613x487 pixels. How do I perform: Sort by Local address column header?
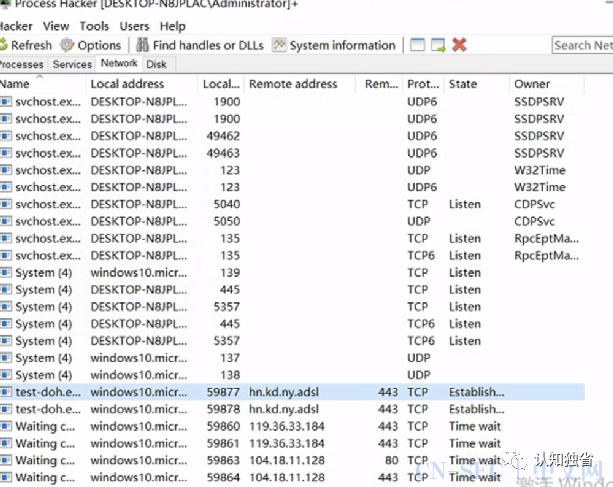click(x=141, y=84)
